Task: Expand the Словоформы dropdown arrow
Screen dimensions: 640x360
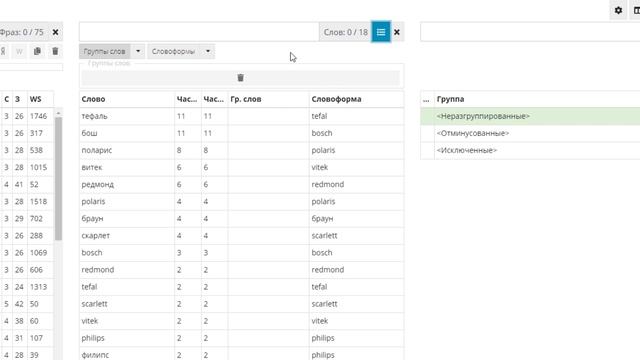Action: point(208,51)
